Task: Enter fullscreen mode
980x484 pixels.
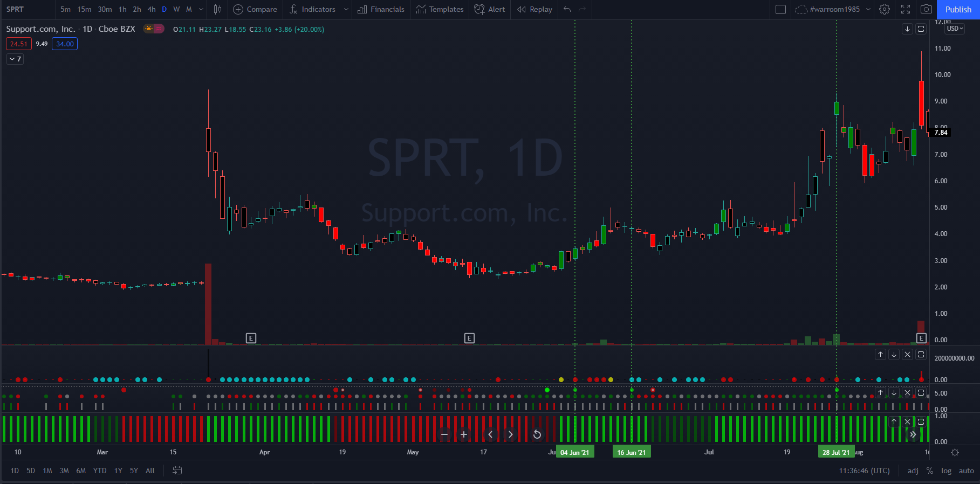Action: pyautogui.click(x=906, y=9)
